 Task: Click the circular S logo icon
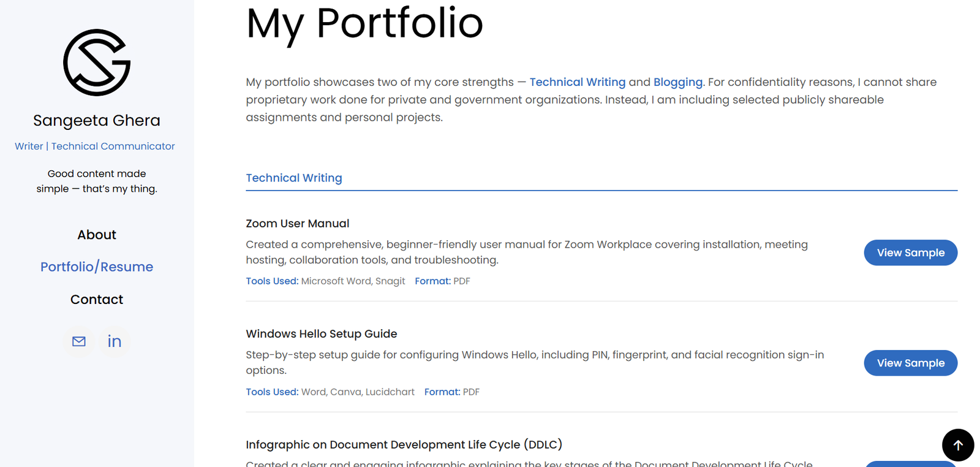(x=97, y=63)
